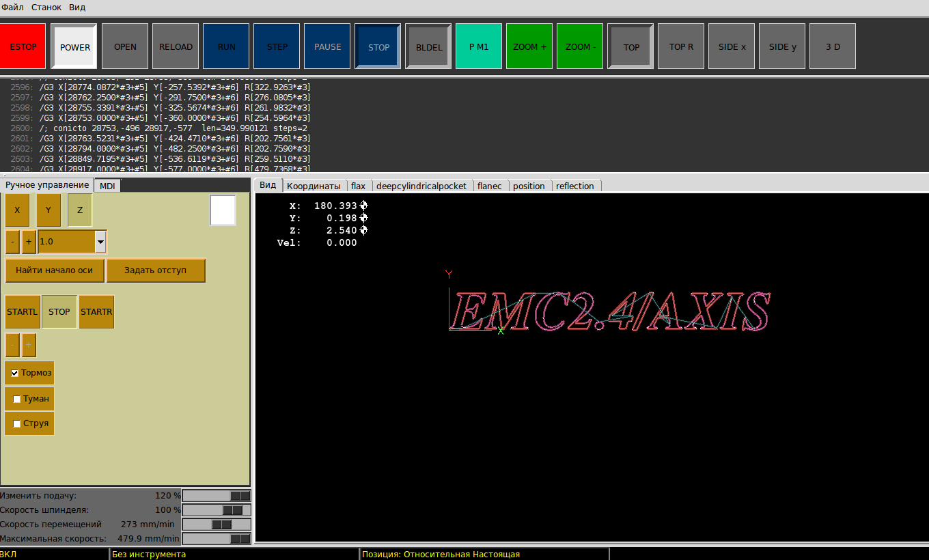Zoom out with ZOOM - button
Viewport: 929px width, 560px height.
[580, 46]
